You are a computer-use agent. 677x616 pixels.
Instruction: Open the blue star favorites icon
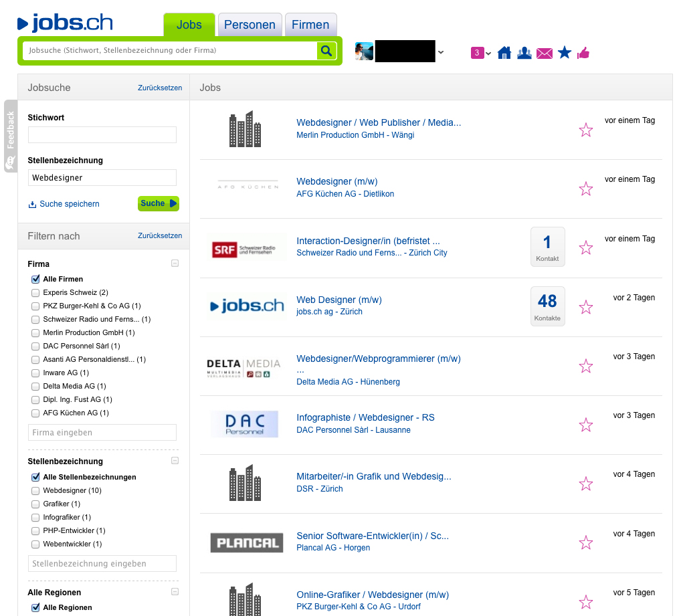pyautogui.click(x=565, y=53)
